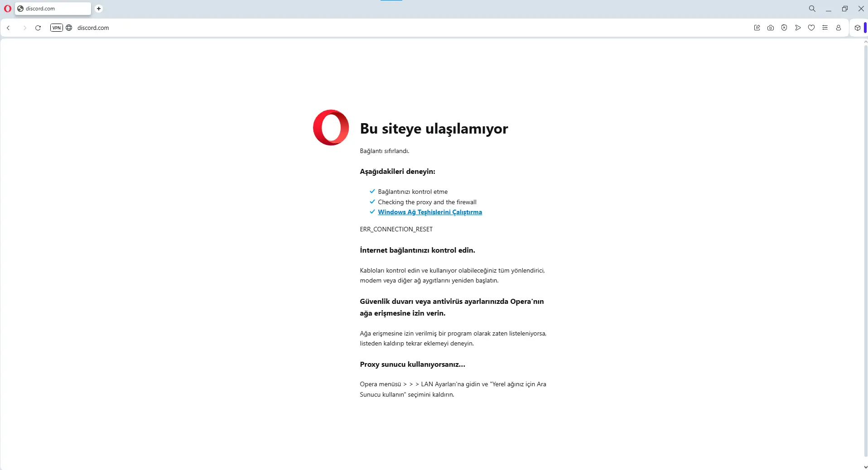Minimize the Opera window
868x470 pixels.
pos(829,9)
